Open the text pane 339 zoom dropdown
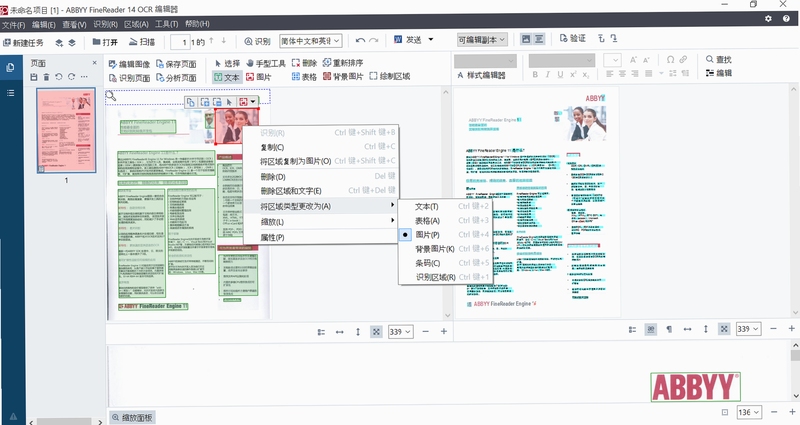 coord(748,329)
